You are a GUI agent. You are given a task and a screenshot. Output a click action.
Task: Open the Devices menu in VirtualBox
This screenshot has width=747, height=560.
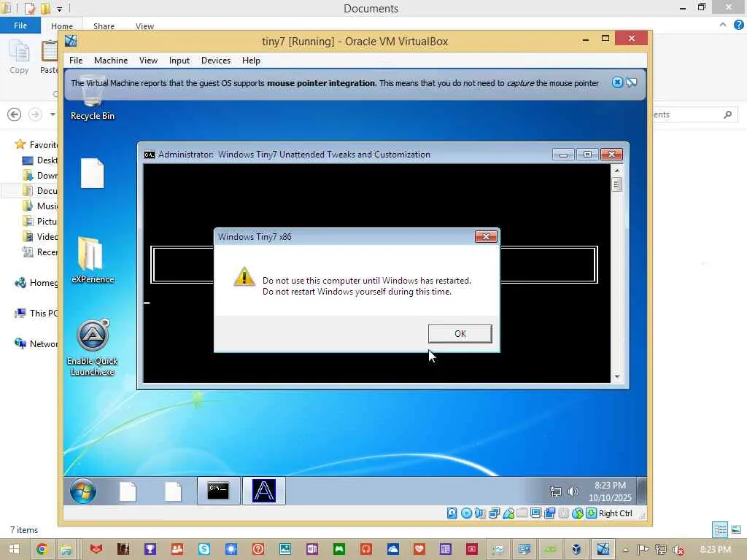tap(216, 61)
